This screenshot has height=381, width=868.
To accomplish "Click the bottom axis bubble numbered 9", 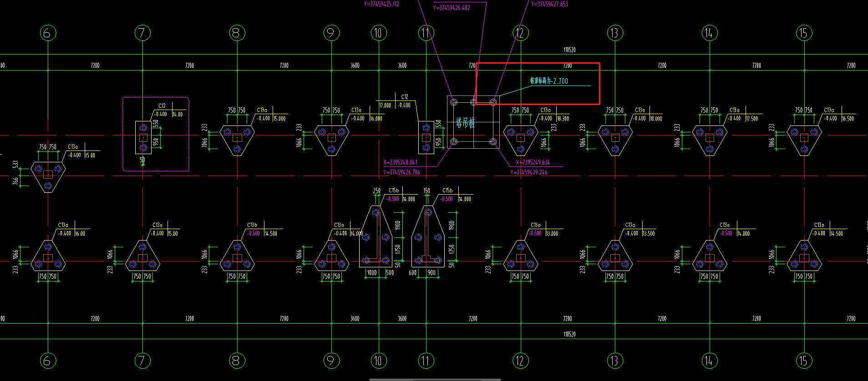I will click(331, 361).
